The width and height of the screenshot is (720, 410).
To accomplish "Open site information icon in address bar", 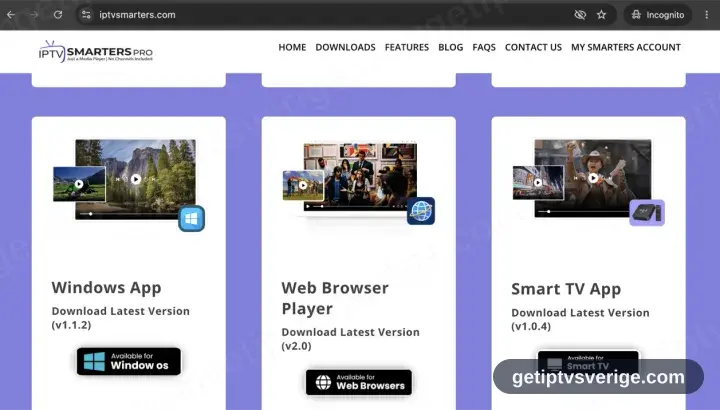I will click(x=86, y=15).
